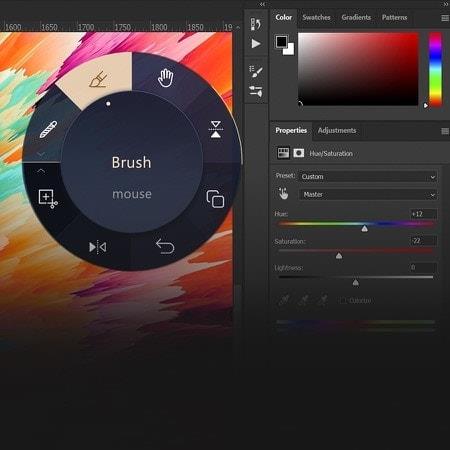Click the duplicate layers icon
The height and width of the screenshot is (450, 450).
pos(215,199)
